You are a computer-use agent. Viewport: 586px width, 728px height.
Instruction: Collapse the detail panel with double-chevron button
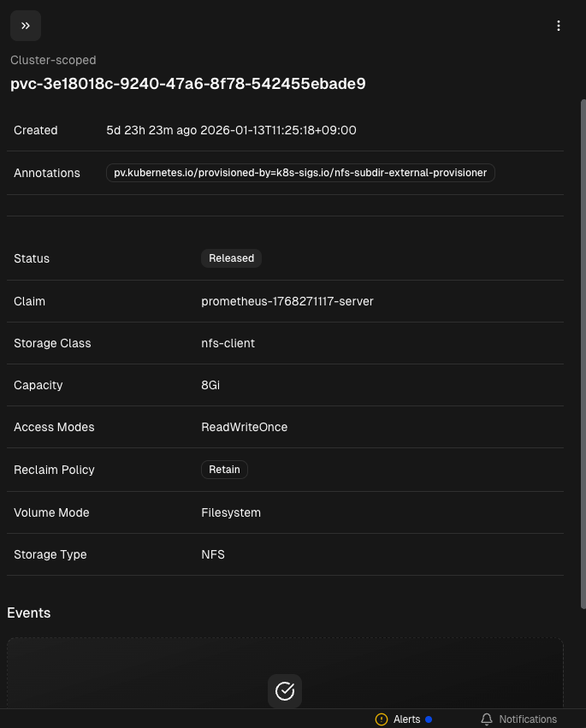click(26, 26)
